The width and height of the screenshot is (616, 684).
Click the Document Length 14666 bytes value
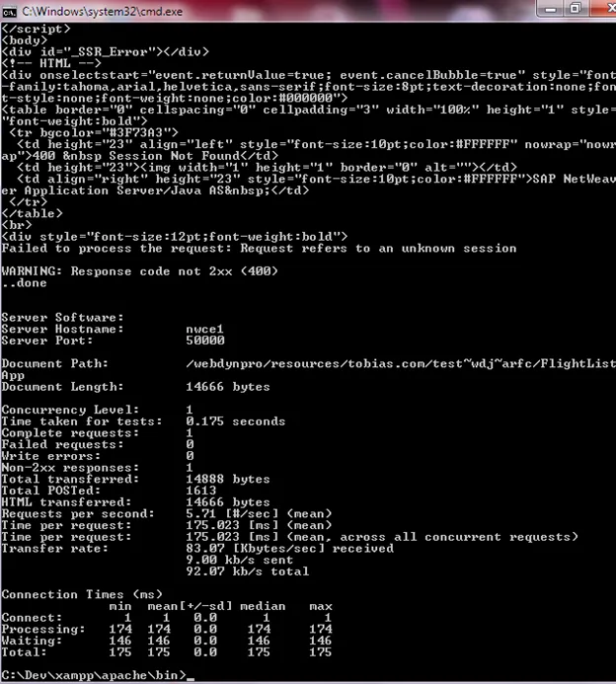(x=228, y=387)
